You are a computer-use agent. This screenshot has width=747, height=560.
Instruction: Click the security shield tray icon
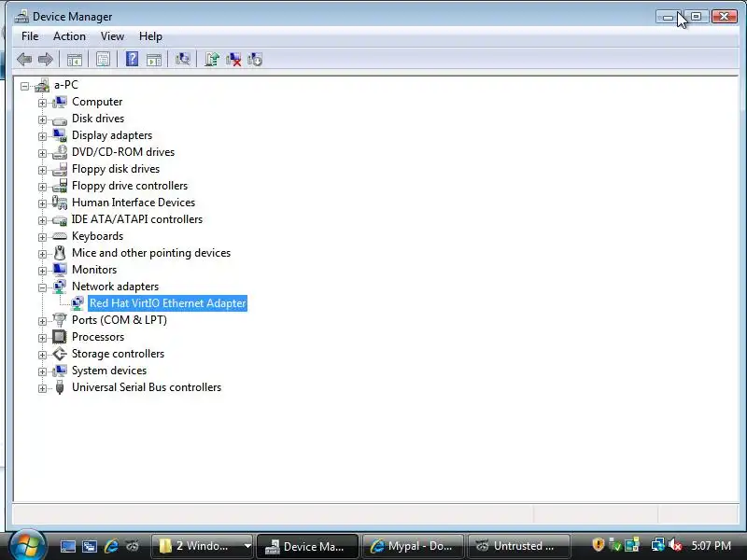tap(599, 545)
